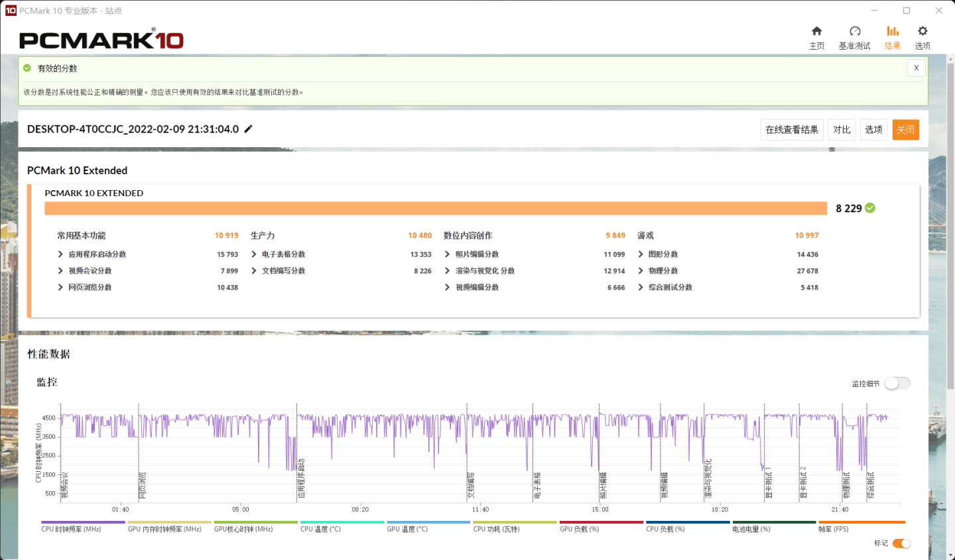Image resolution: width=955 pixels, height=560 pixels.
Task: Click the 选项 button beside 对比
Action: pyautogui.click(x=873, y=130)
